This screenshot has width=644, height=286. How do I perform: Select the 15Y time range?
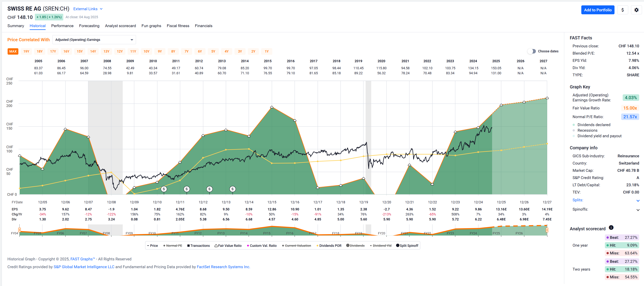[x=80, y=51]
